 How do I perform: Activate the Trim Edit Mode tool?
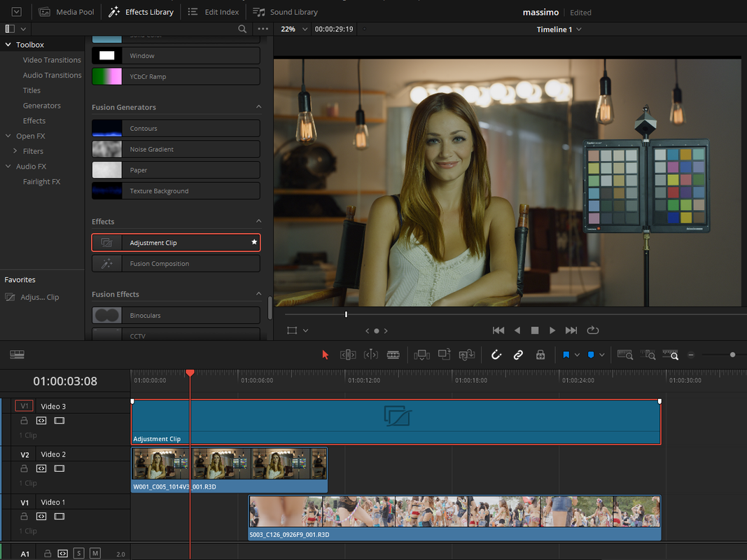click(348, 355)
